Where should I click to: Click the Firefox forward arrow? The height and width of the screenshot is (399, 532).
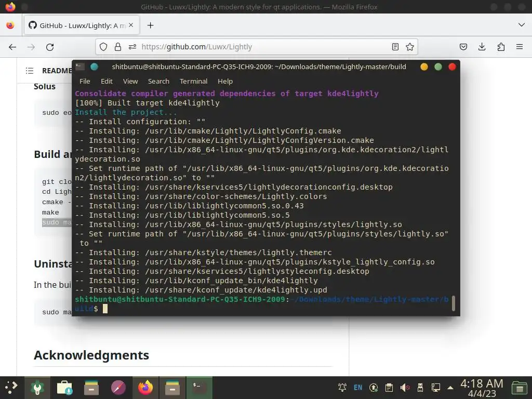coord(31,47)
